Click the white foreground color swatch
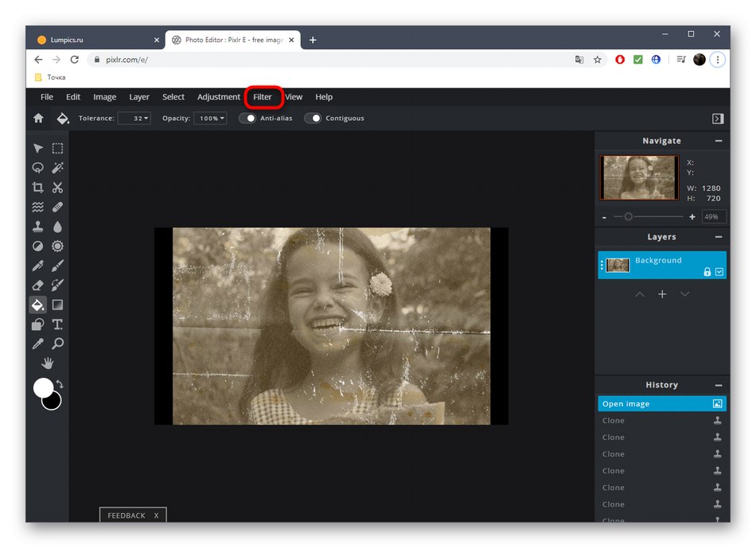The image size is (756, 548). pos(43,387)
